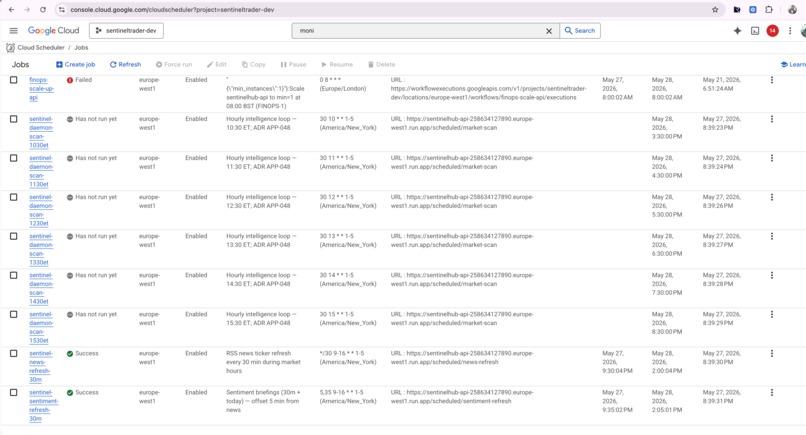Select checkbox for sentinel-daemon-scan-1230et job

coord(13,197)
